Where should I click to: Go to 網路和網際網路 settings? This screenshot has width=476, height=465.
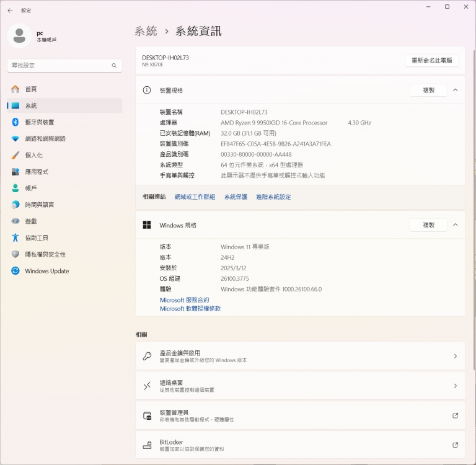[x=64, y=139]
